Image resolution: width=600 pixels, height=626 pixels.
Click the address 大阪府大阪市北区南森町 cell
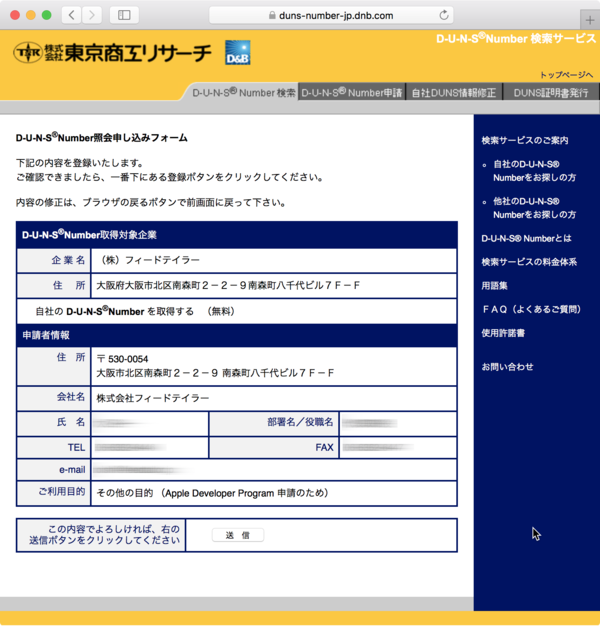(x=274, y=285)
